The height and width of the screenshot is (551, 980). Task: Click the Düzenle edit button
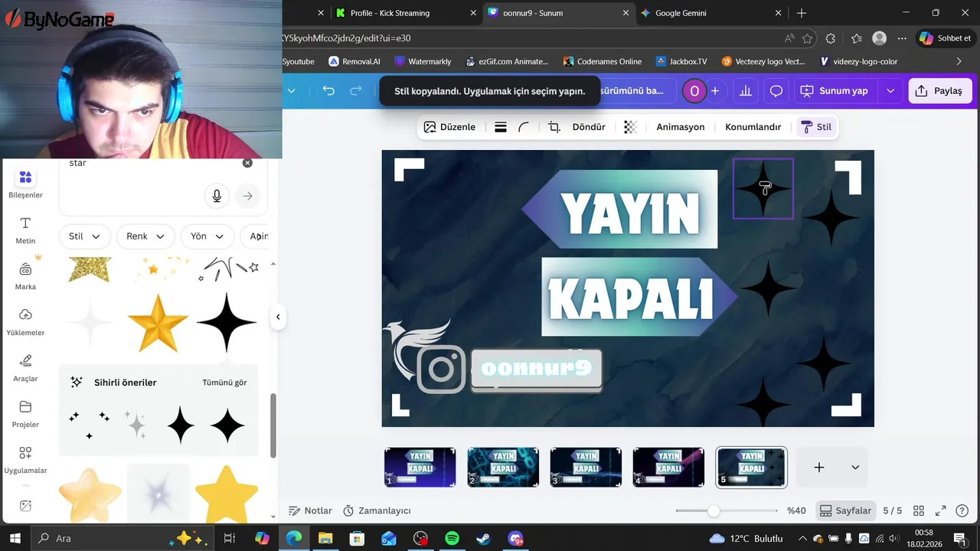point(449,127)
